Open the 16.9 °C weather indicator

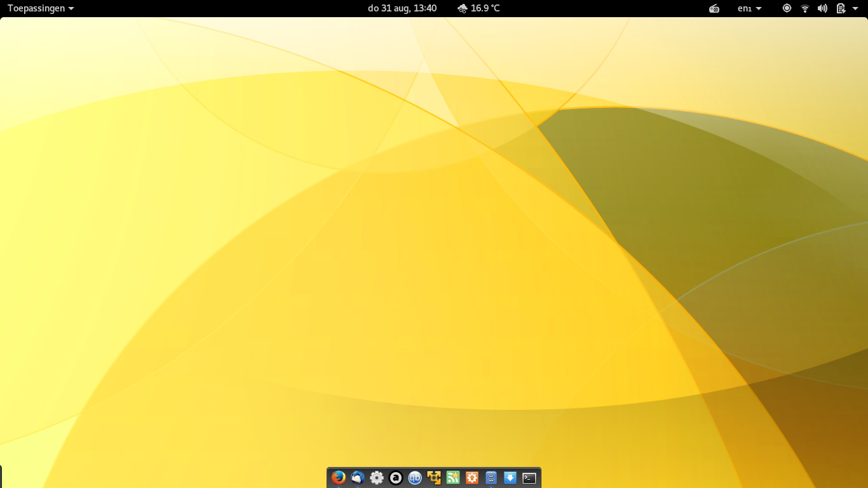[x=478, y=8]
